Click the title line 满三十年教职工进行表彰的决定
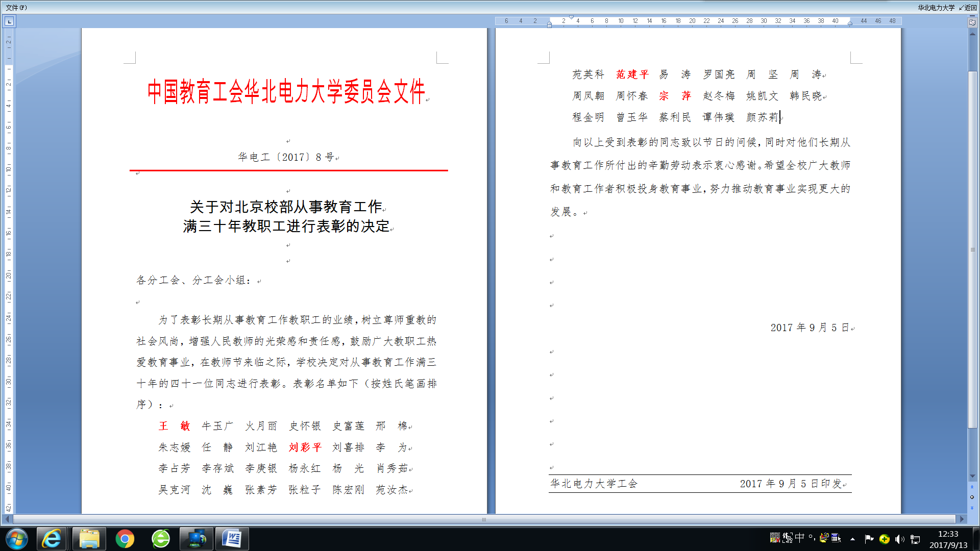 point(286,226)
